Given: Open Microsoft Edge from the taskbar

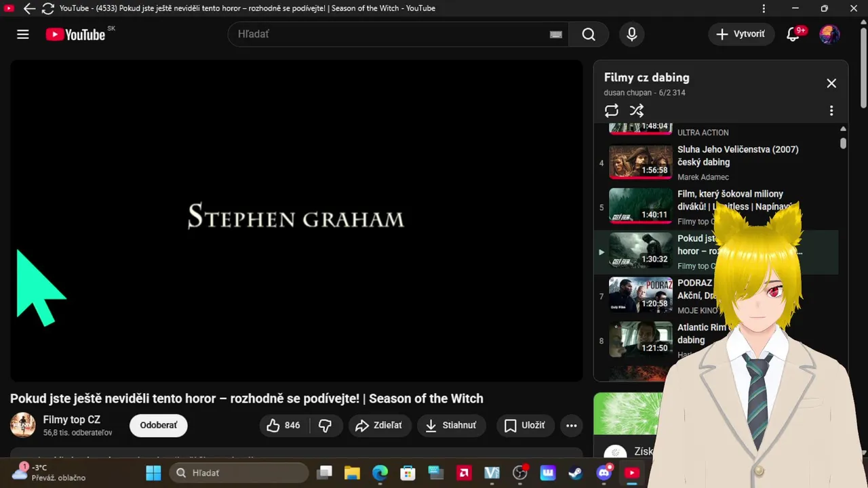Looking at the screenshot, I should click(x=380, y=472).
